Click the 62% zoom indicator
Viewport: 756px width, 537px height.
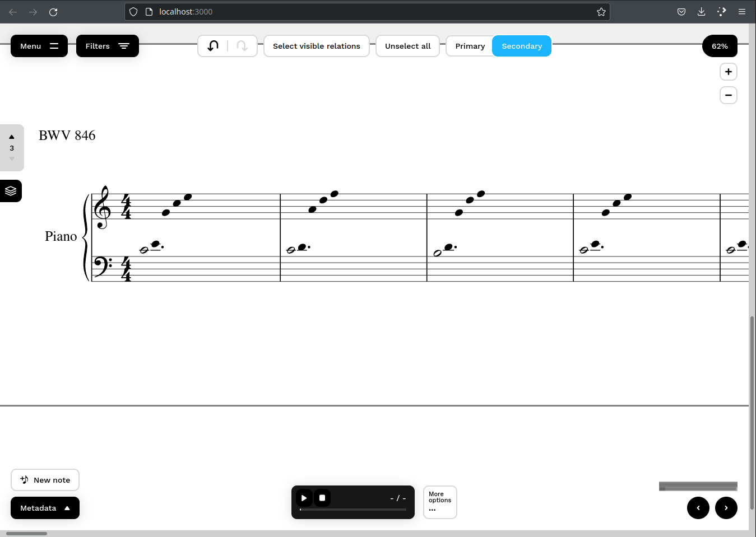tap(720, 46)
